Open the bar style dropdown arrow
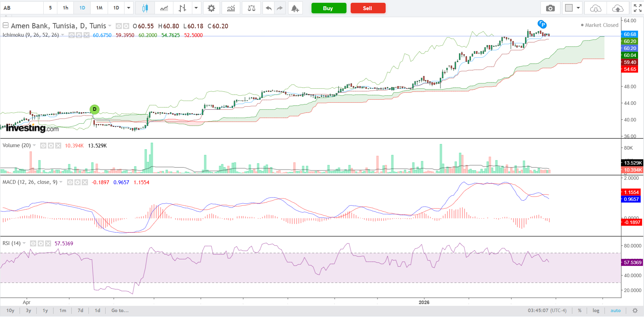 [196, 8]
